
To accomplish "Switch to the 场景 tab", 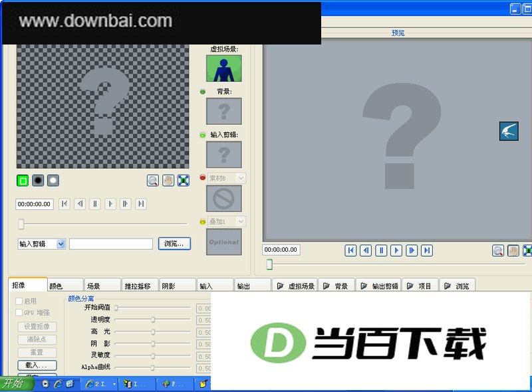I will pyautogui.click(x=103, y=286).
